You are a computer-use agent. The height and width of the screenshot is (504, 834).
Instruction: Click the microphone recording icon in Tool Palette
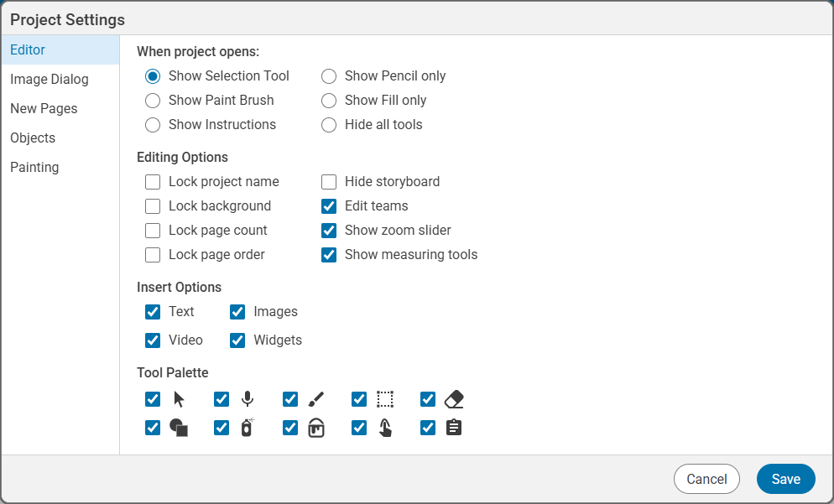pyautogui.click(x=248, y=399)
